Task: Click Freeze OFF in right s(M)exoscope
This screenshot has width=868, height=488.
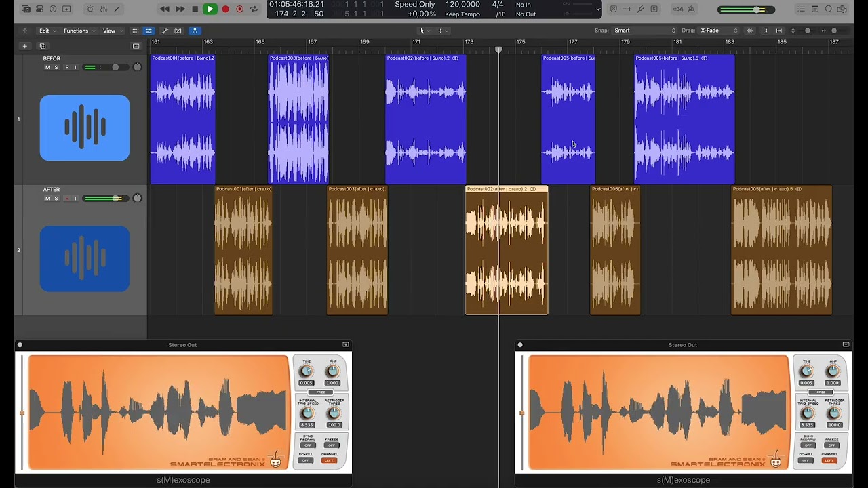Action: (x=831, y=445)
